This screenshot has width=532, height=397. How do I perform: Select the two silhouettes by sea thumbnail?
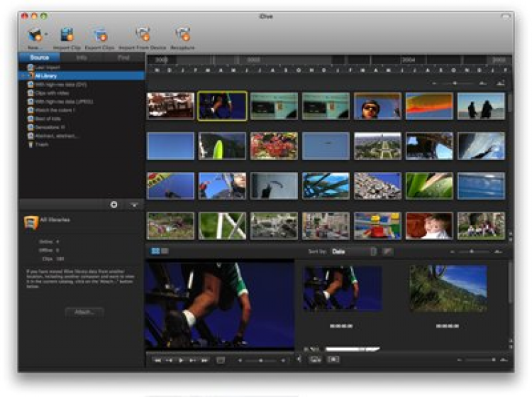(x=481, y=106)
